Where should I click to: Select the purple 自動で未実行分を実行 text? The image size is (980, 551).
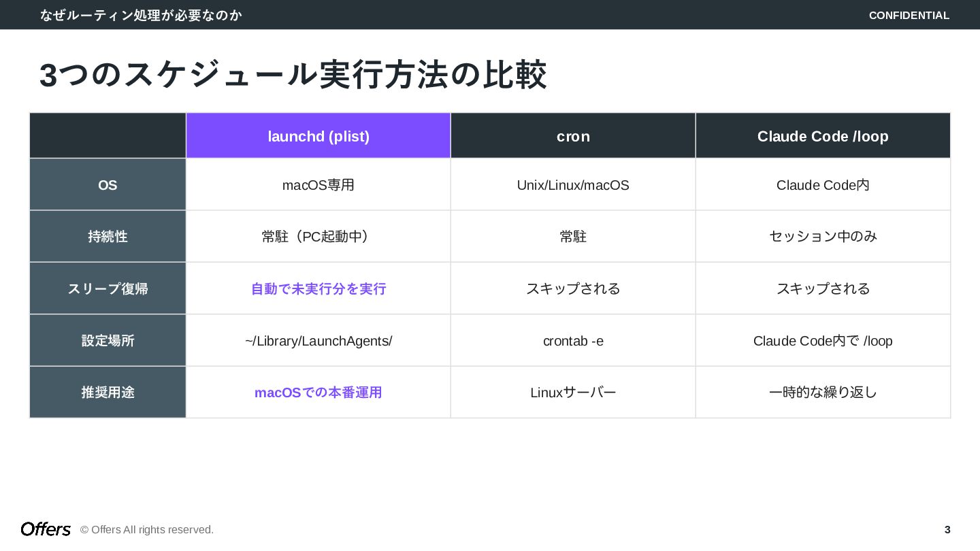point(318,289)
